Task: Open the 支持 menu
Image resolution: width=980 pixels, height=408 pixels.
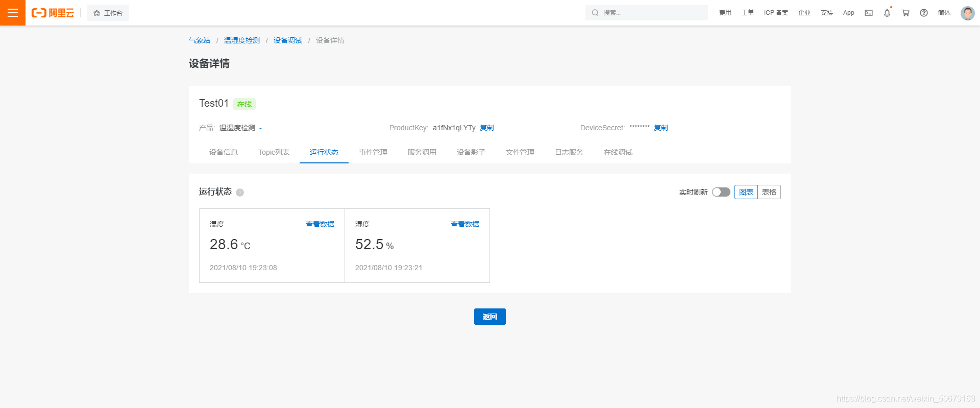Action: click(x=827, y=13)
